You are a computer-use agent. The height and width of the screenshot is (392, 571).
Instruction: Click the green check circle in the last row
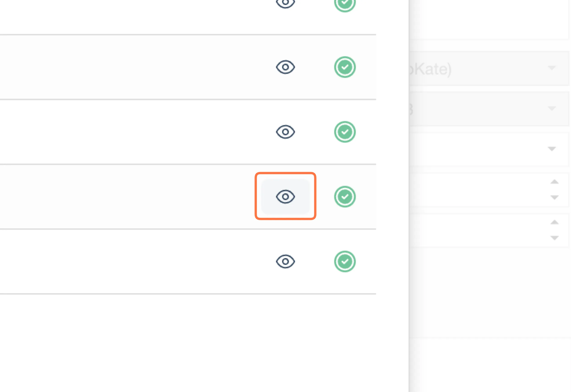click(345, 261)
